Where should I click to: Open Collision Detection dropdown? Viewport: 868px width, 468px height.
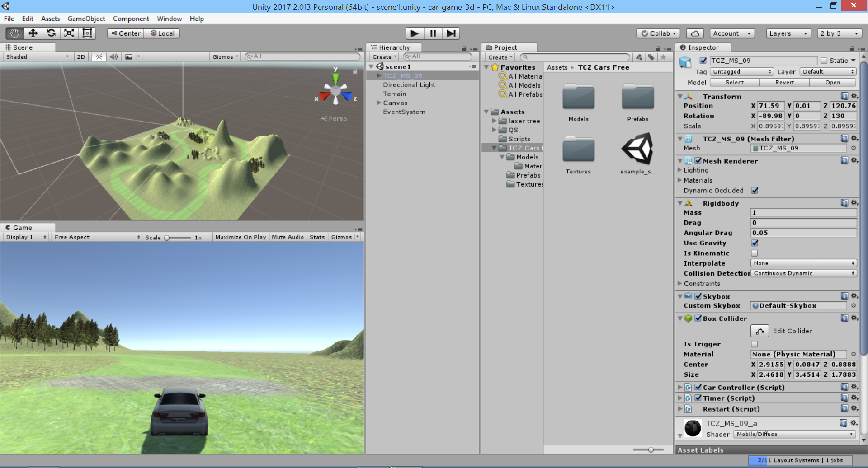click(804, 274)
